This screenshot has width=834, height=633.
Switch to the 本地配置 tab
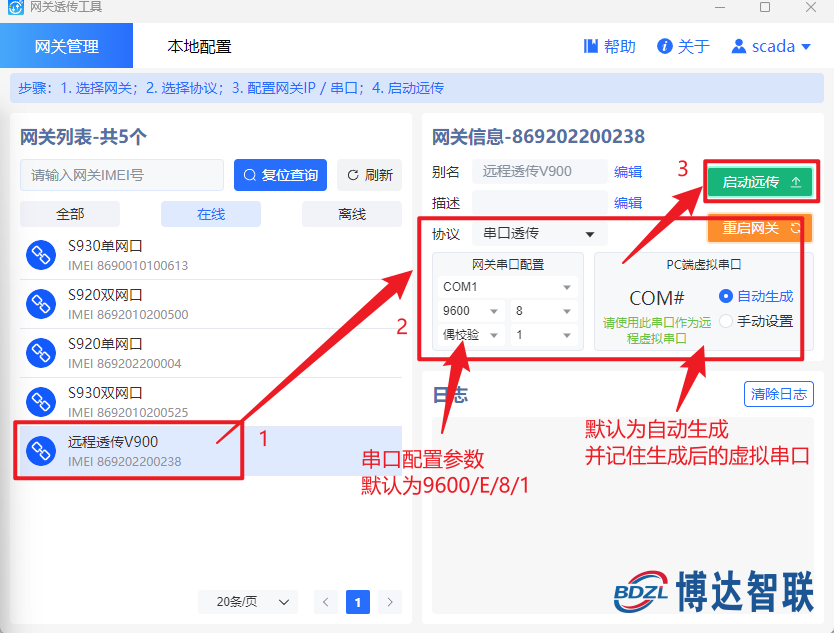[x=199, y=46]
